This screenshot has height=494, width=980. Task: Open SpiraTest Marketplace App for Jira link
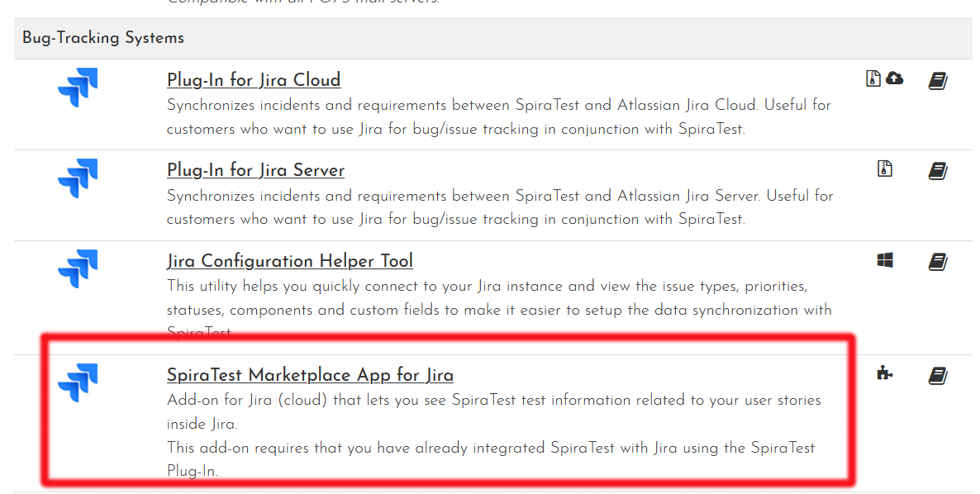pos(310,376)
